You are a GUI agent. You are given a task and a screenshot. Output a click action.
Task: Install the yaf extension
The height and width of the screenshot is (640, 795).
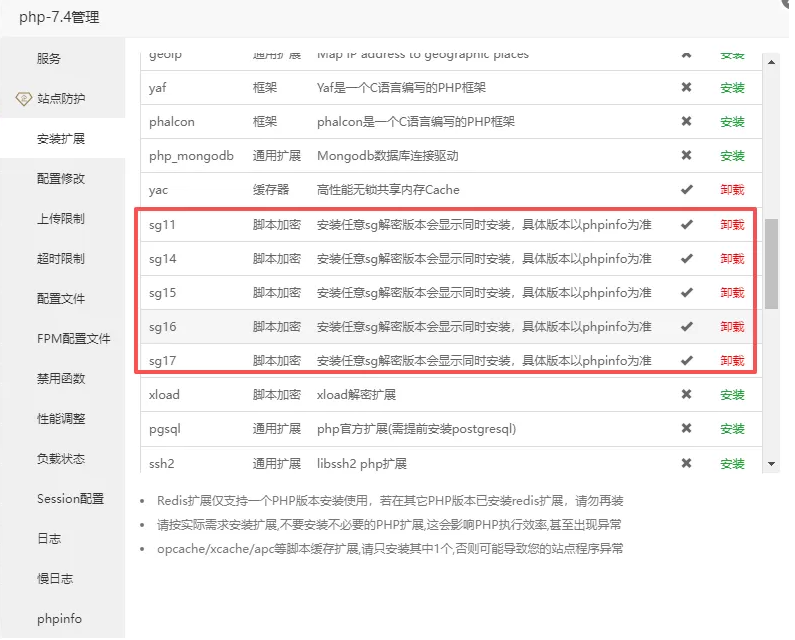click(732, 88)
